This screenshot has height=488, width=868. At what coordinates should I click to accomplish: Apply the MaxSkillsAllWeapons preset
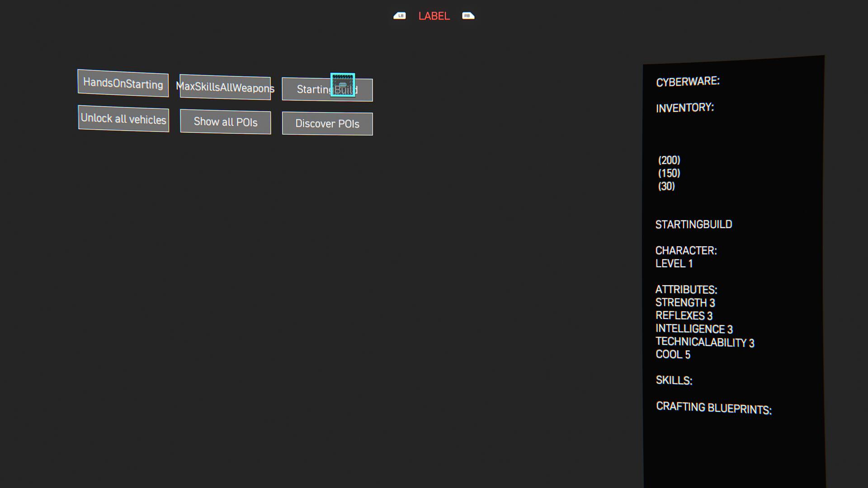225,87
